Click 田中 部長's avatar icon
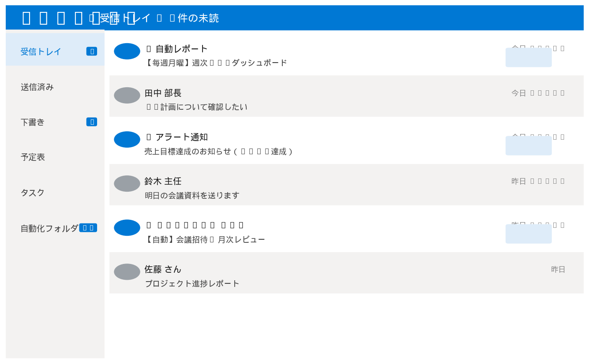The width and height of the screenshot is (589, 364). click(x=127, y=95)
